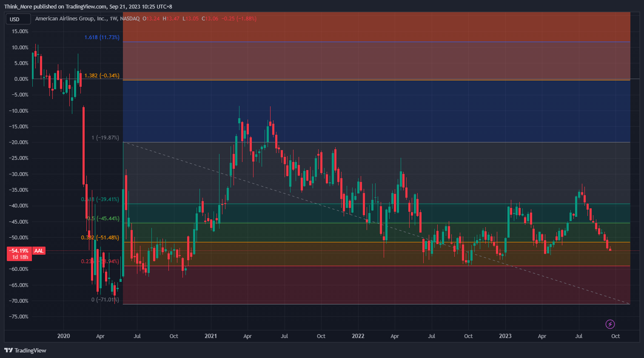Click 0.00% on the price scale

(21, 79)
